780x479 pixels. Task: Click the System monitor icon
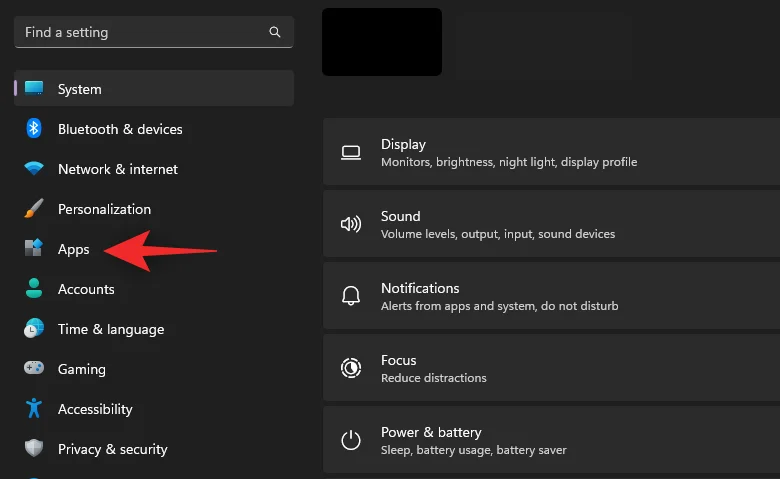pyautogui.click(x=34, y=88)
